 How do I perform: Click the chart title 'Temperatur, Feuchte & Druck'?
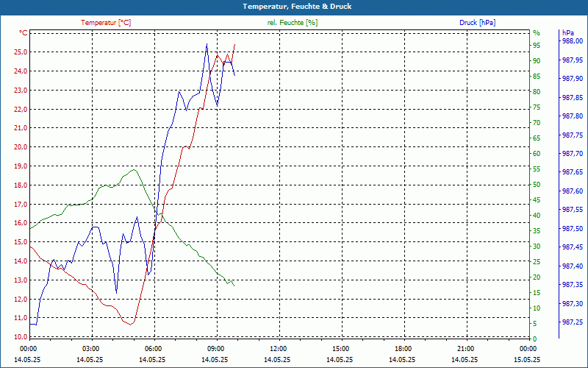297,7
